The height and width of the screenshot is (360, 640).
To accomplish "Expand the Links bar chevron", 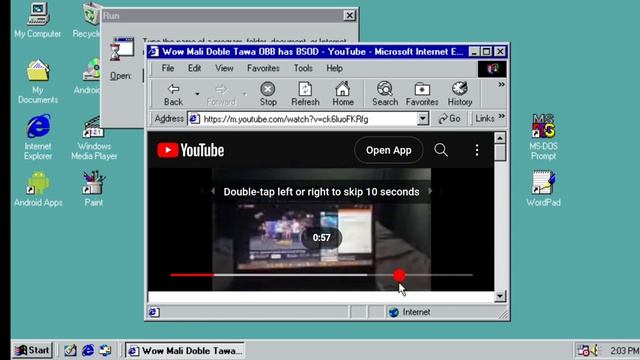I will [502, 116].
